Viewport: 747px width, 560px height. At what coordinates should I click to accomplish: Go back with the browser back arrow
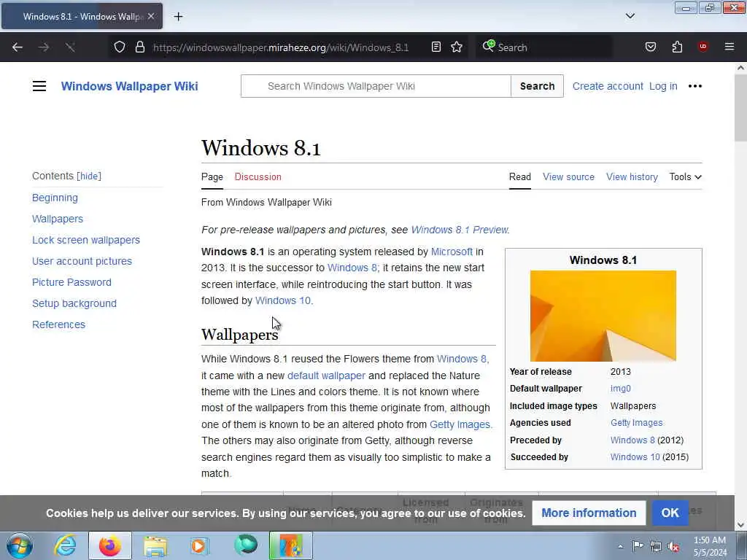pos(18,47)
